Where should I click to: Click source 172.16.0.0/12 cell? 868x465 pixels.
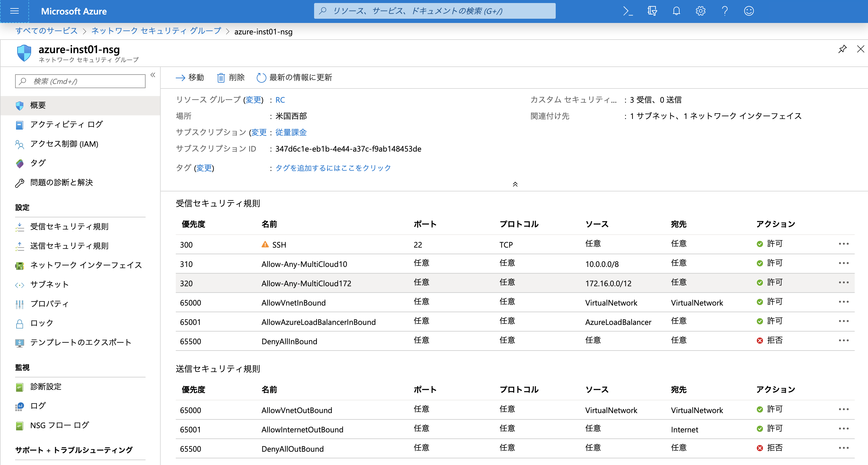(608, 284)
